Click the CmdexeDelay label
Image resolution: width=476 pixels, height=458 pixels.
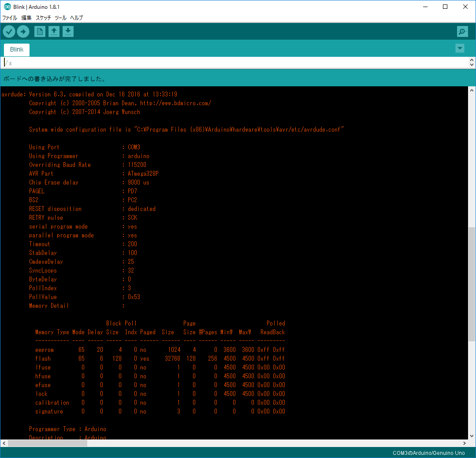46,262
